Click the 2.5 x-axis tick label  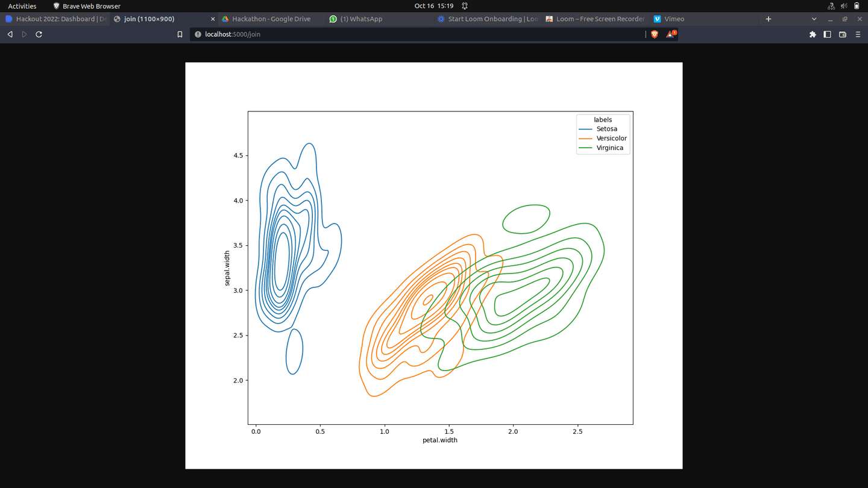577,431
